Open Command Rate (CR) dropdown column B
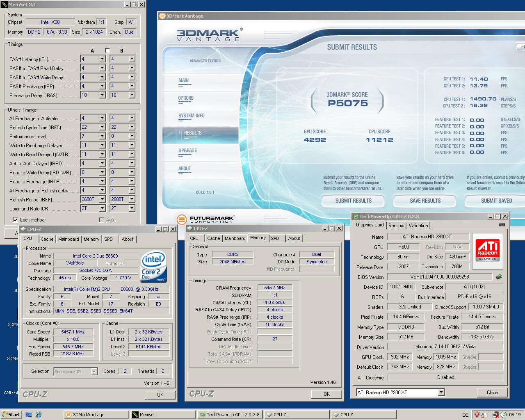The image size is (525, 420). point(132,208)
